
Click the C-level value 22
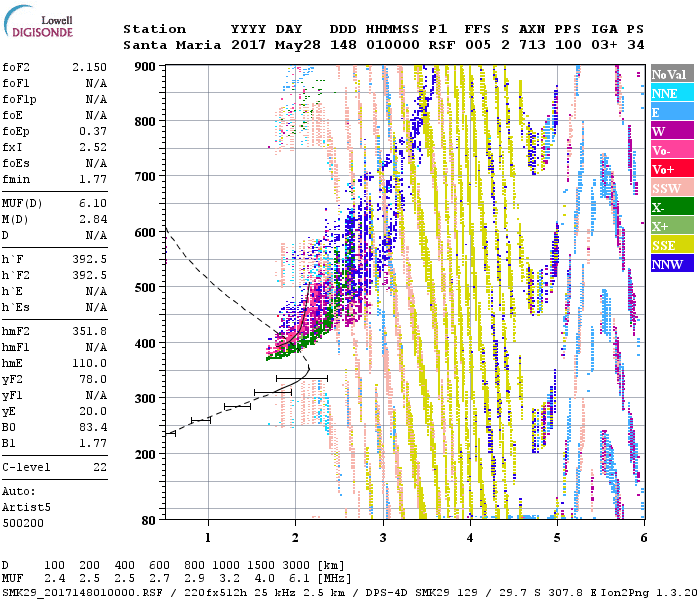100,467
